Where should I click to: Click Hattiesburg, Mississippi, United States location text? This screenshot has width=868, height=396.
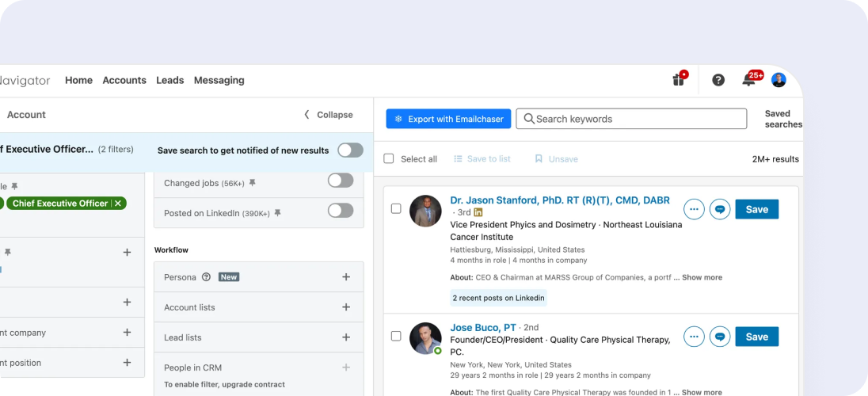point(517,249)
